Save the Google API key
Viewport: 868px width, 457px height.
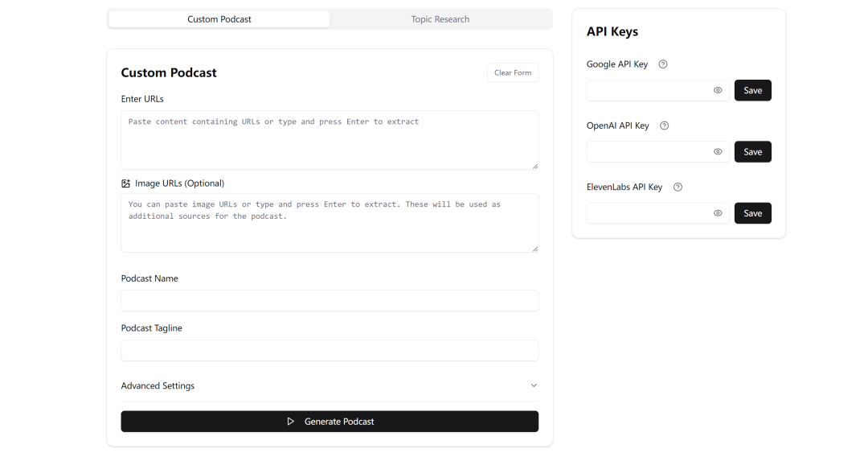point(753,90)
